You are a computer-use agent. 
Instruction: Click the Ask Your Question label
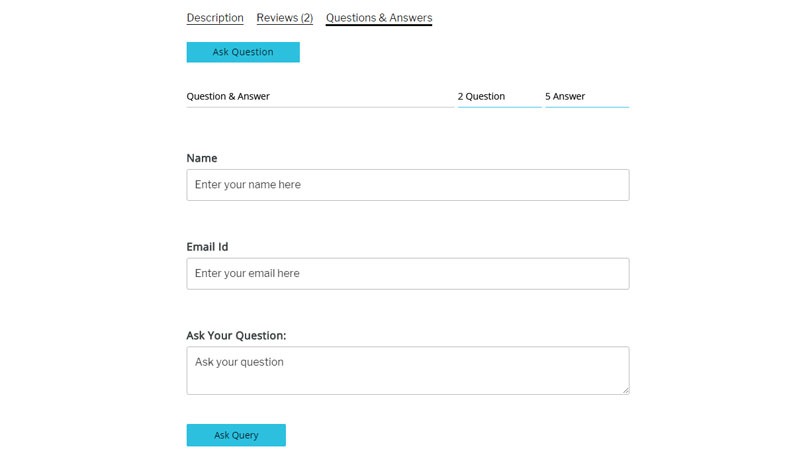pyautogui.click(x=236, y=336)
